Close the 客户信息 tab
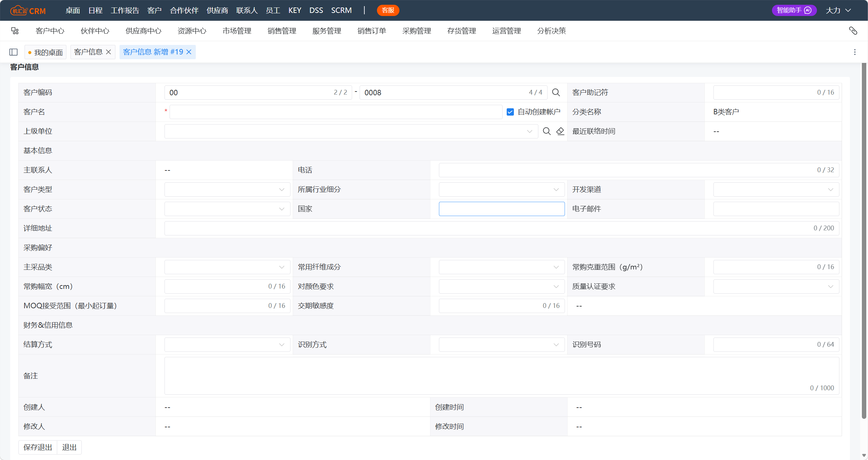 point(109,52)
